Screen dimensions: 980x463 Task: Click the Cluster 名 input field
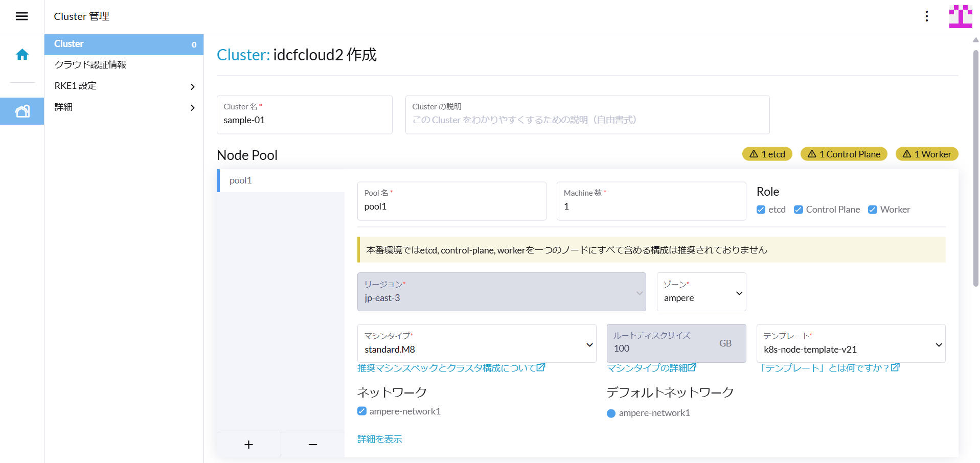(x=304, y=120)
